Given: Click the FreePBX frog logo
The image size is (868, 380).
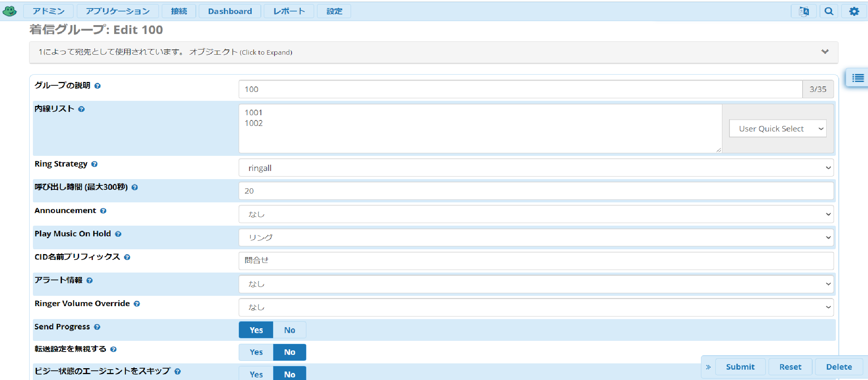Looking at the screenshot, I should [10, 11].
